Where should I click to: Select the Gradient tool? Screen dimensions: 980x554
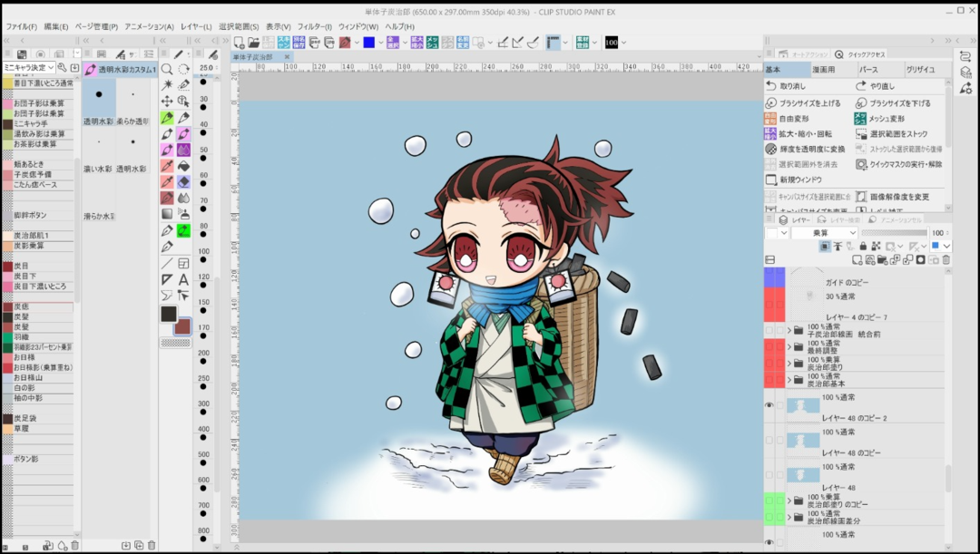[167, 214]
